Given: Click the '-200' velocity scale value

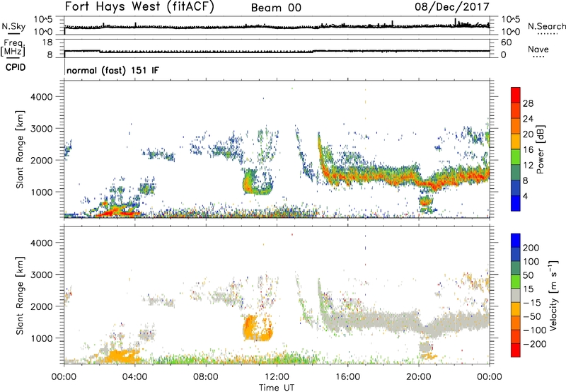Looking at the screenshot, I should [535, 344].
